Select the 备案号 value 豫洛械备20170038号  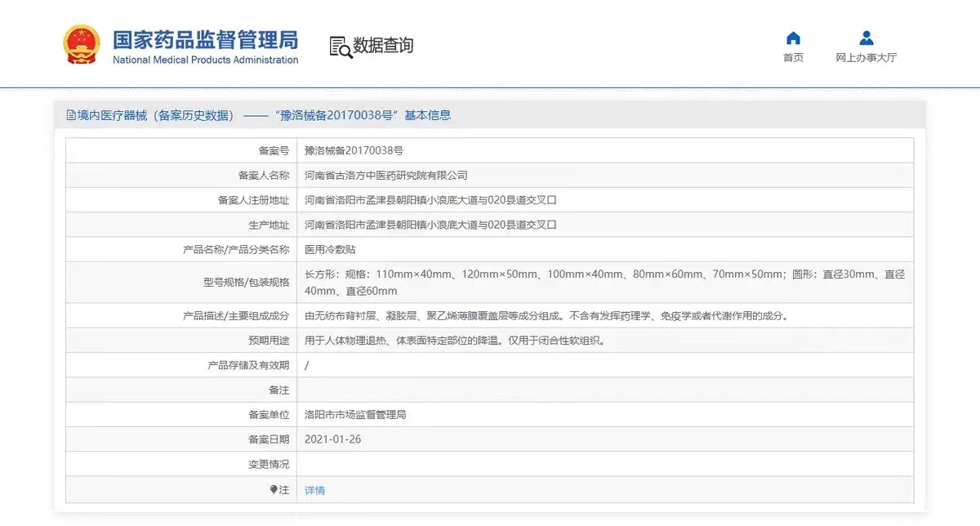[354, 150]
